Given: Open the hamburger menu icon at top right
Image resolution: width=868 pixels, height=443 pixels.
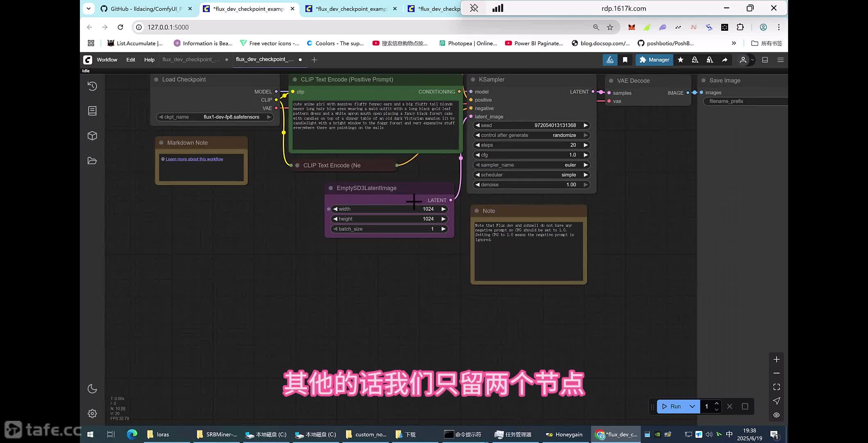Looking at the screenshot, I should [x=780, y=60].
